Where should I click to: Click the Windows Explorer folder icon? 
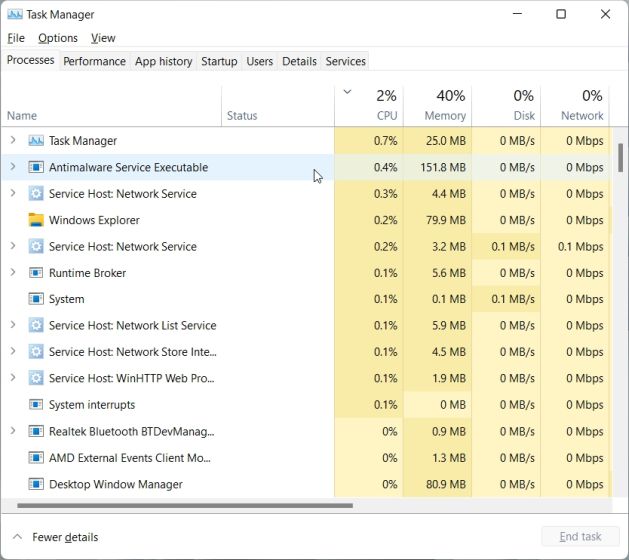click(36, 220)
